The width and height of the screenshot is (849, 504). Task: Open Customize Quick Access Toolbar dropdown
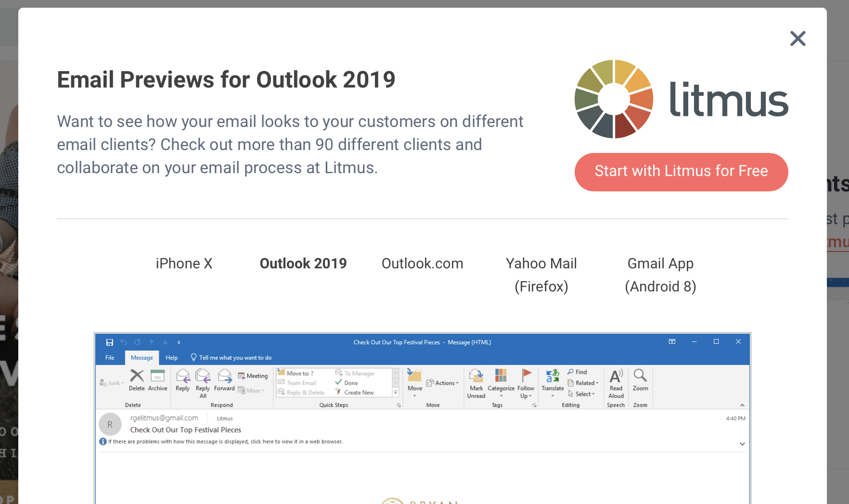179,342
